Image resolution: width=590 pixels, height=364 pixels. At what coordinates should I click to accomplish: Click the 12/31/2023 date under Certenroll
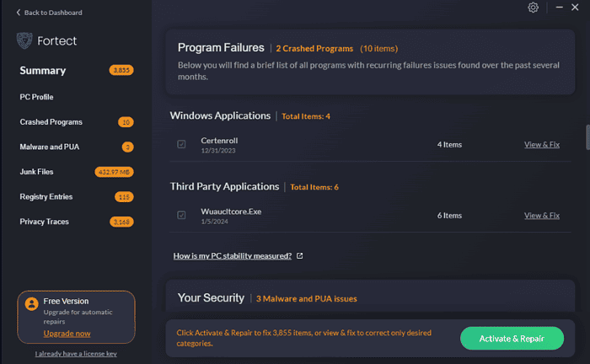click(218, 151)
